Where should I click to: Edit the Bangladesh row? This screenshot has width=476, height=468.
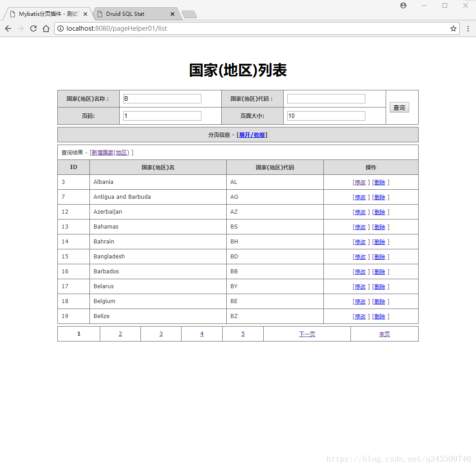point(360,257)
